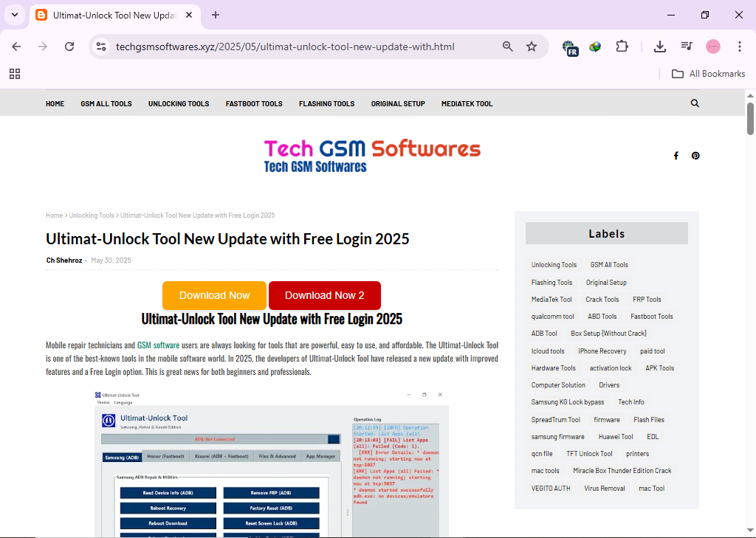Viewport: 756px width, 538px height.
Task: Select the TFT Unlock Tool label
Action: tap(589, 454)
